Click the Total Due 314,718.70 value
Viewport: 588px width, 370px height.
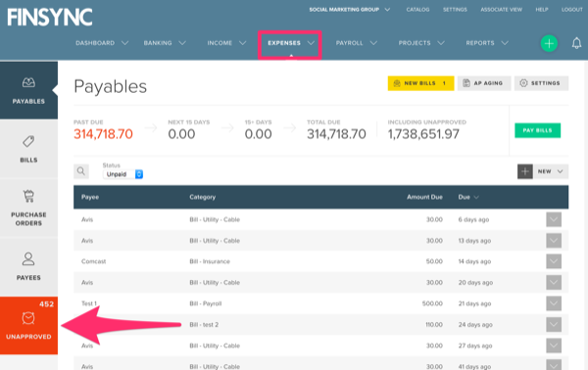click(x=336, y=134)
